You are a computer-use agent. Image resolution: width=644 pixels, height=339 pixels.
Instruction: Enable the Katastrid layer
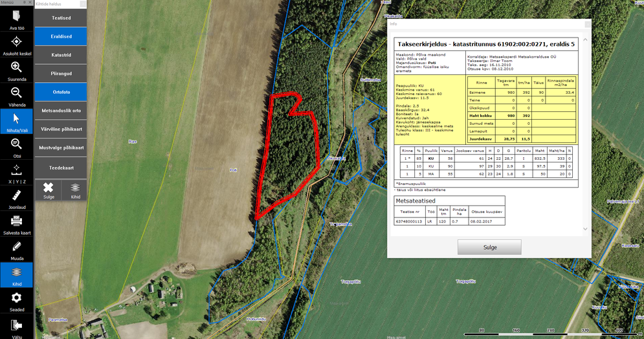click(61, 56)
